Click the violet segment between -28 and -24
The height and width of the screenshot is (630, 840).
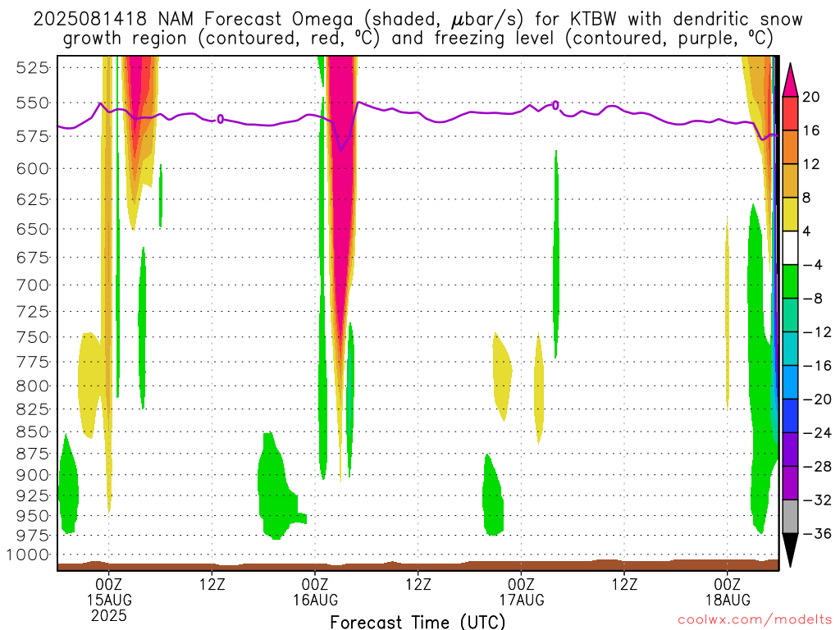(790, 450)
